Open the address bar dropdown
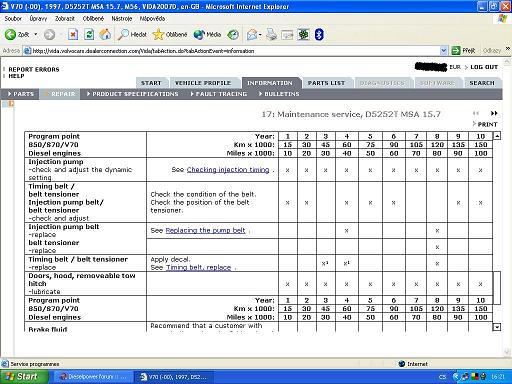Viewport: 512px width, 384px height. coord(444,51)
